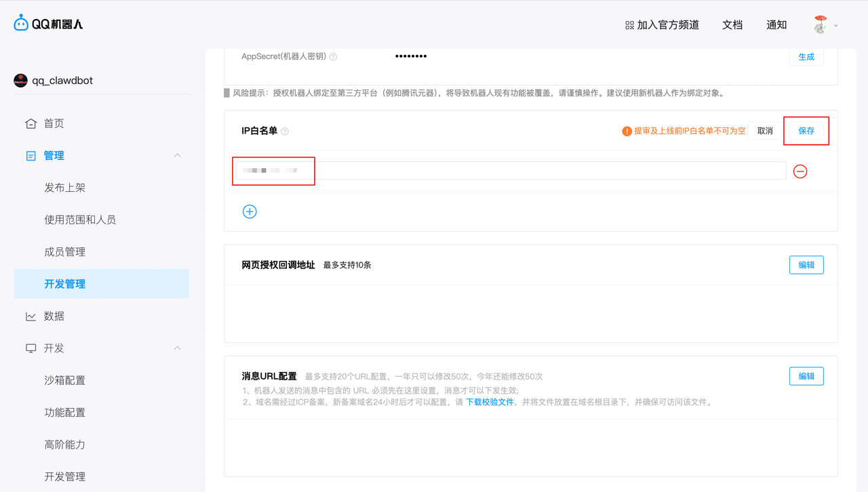Viewport: 868px width, 492px height.
Task: Collapse the 开发 sidebar section
Action: pos(178,348)
